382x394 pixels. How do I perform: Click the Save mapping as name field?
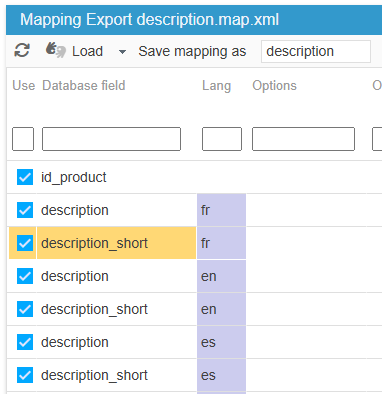(316, 51)
